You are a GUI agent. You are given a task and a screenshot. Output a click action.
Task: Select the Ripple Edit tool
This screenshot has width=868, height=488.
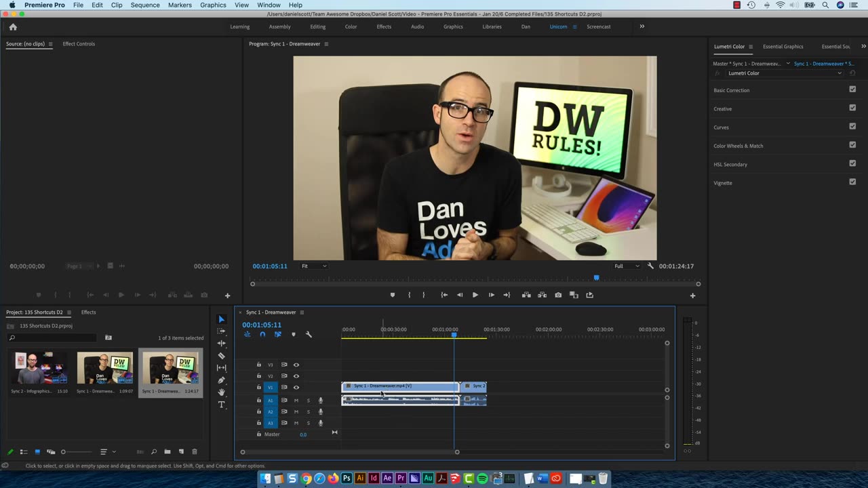coord(221,343)
